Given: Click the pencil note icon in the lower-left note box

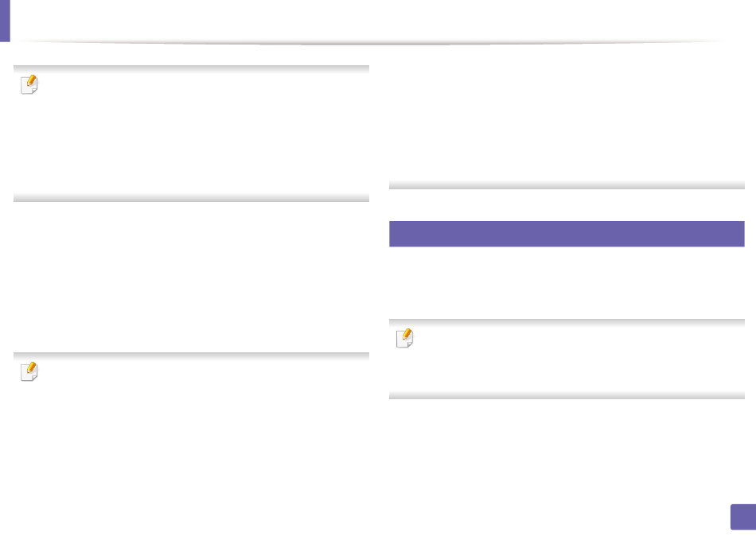Looking at the screenshot, I should (x=29, y=371).
